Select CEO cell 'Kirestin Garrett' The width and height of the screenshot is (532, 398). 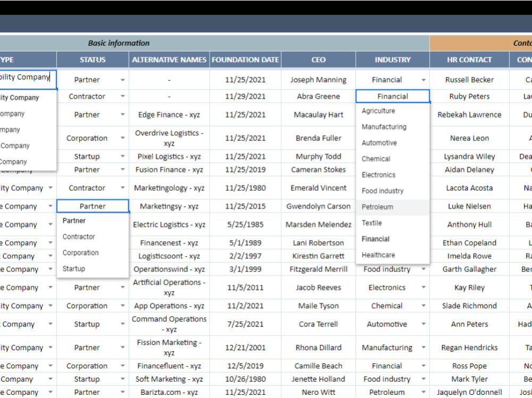coord(318,256)
